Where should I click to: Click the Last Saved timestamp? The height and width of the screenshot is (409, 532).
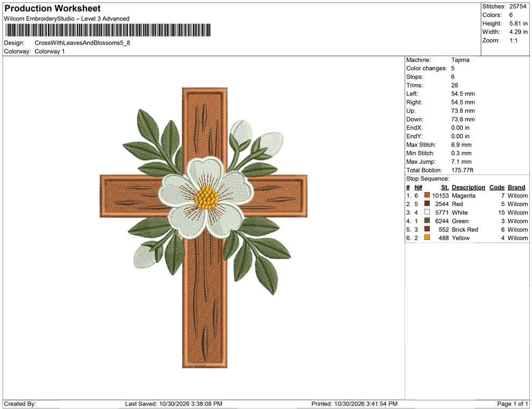pyautogui.click(x=174, y=404)
